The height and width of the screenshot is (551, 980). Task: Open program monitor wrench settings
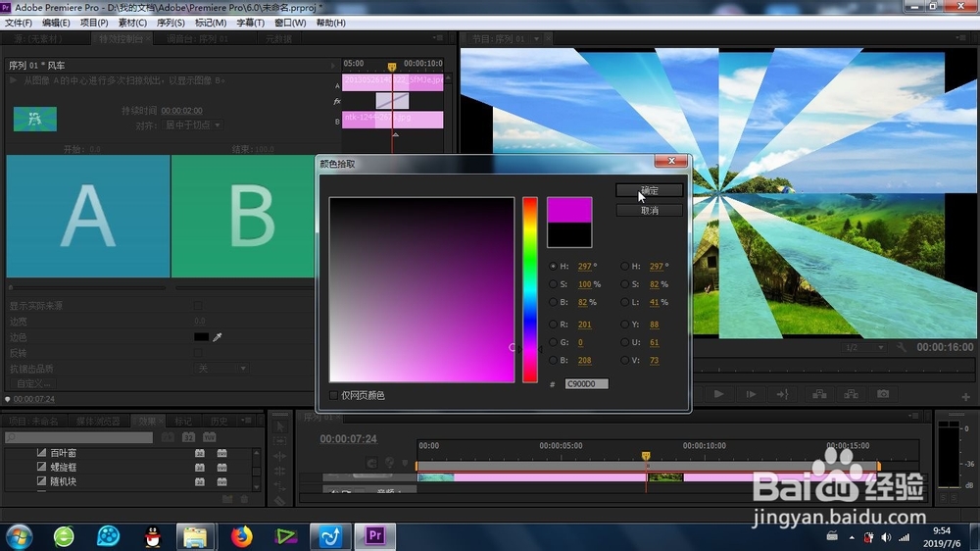pos(901,347)
